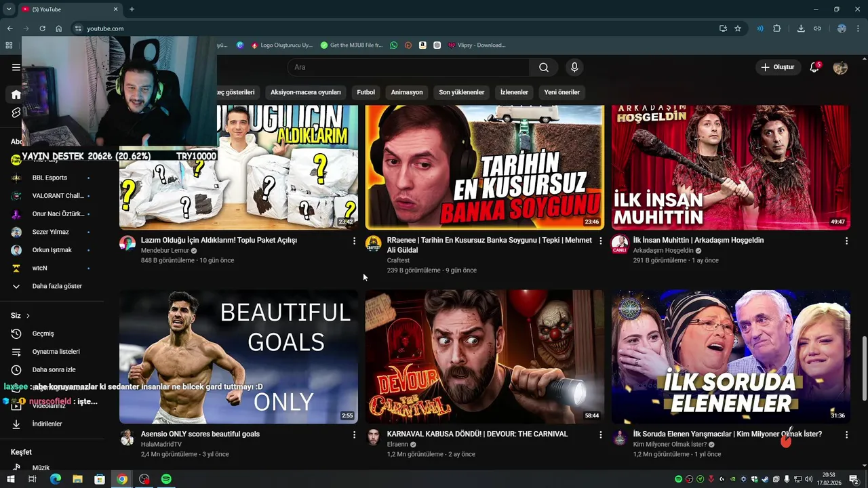Click the Windows Start button
The height and width of the screenshot is (488, 868).
(x=11, y=479)
